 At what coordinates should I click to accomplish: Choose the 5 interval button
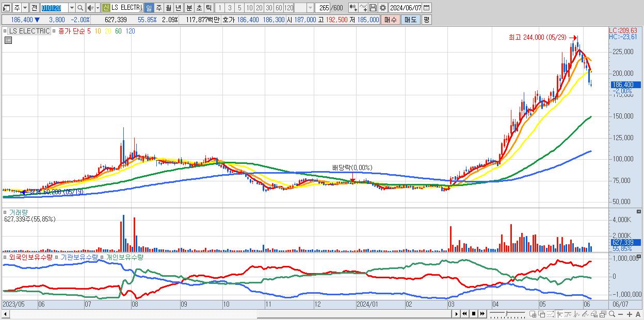(x=239, y=8)
